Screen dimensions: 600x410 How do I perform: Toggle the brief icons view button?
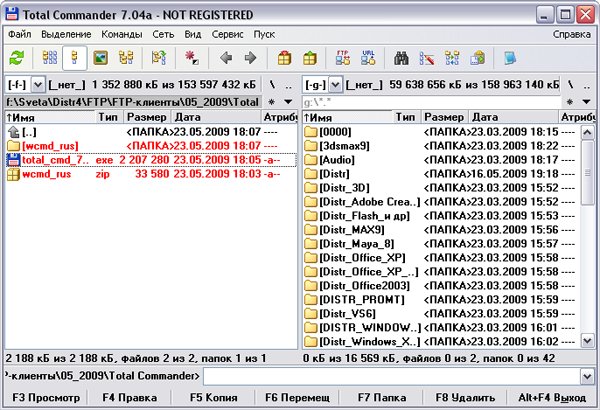(49, 58)
